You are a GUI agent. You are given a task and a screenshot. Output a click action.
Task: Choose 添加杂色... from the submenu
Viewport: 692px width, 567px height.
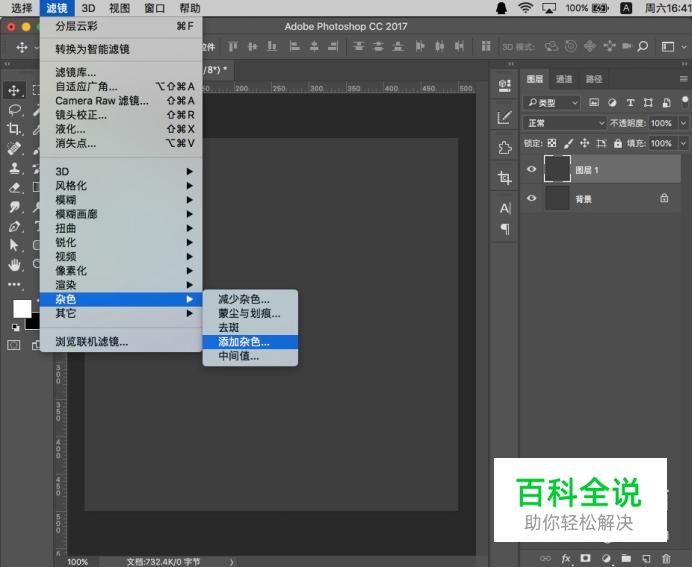pyautogui.click(x=250, y=342)
